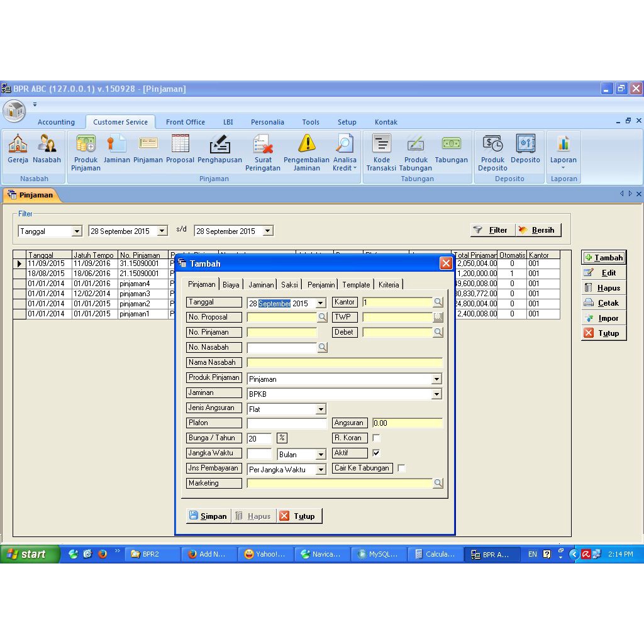
Task: Switch to the Calculator taskbar item
Action: [x=435, y=554]
